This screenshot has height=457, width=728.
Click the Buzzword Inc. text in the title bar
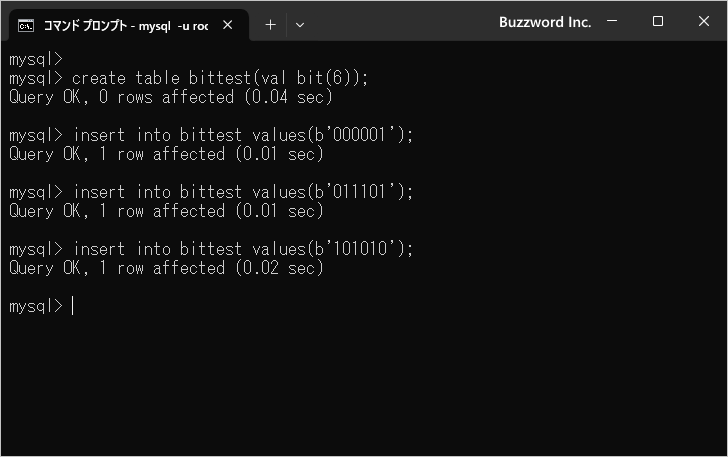click(x=545, y=22)
